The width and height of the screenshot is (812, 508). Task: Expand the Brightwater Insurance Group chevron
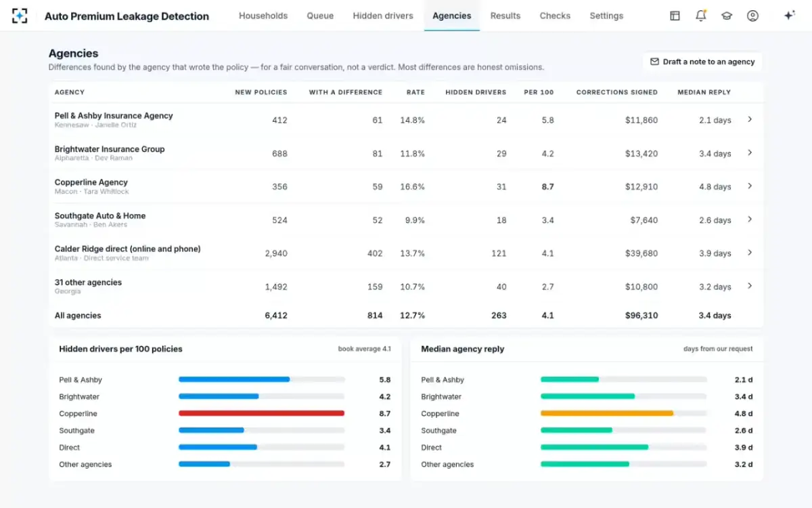coord(750,152)
